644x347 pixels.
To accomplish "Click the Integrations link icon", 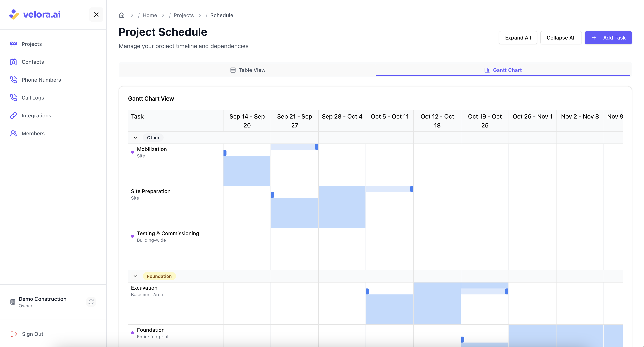I will click(x=13, y=115).
